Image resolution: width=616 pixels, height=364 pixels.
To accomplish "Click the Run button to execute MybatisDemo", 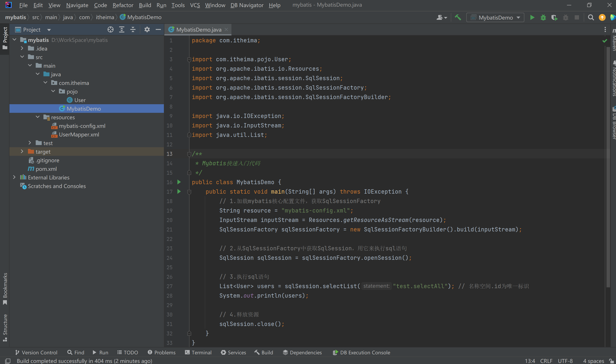I will (532, 17).
